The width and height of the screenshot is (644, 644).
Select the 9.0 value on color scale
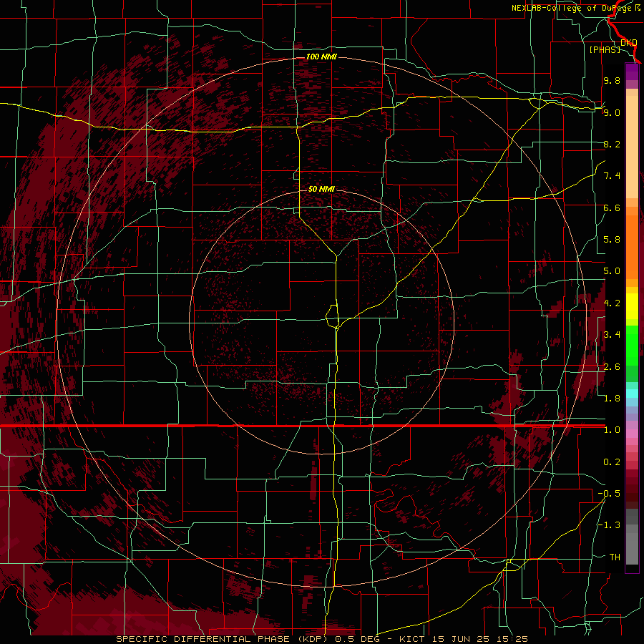(x=612, y=112)
